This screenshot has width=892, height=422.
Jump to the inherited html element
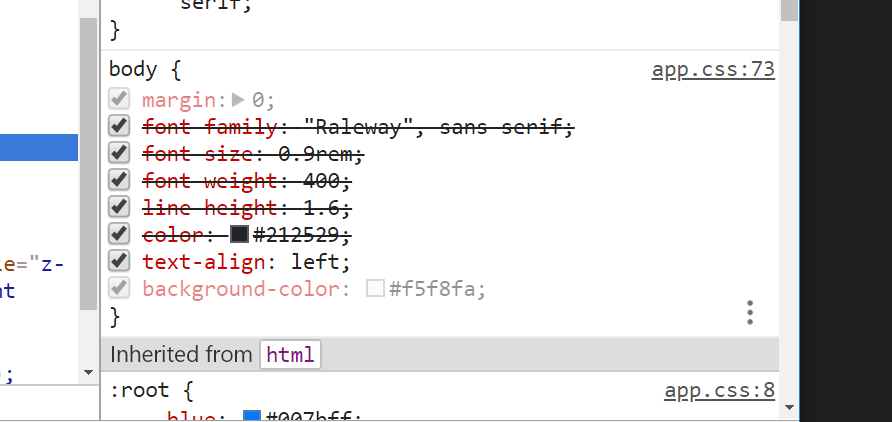click(x=290, y=354)
